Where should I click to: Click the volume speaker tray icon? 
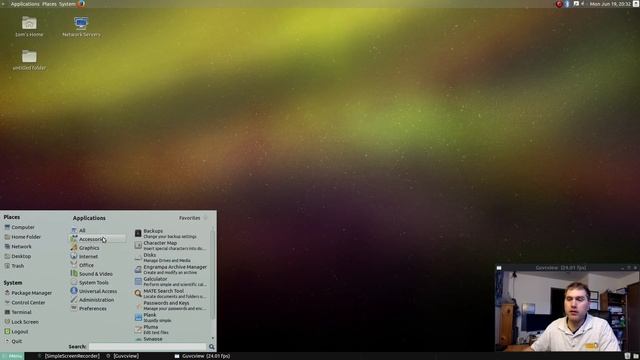click(582, 4)
